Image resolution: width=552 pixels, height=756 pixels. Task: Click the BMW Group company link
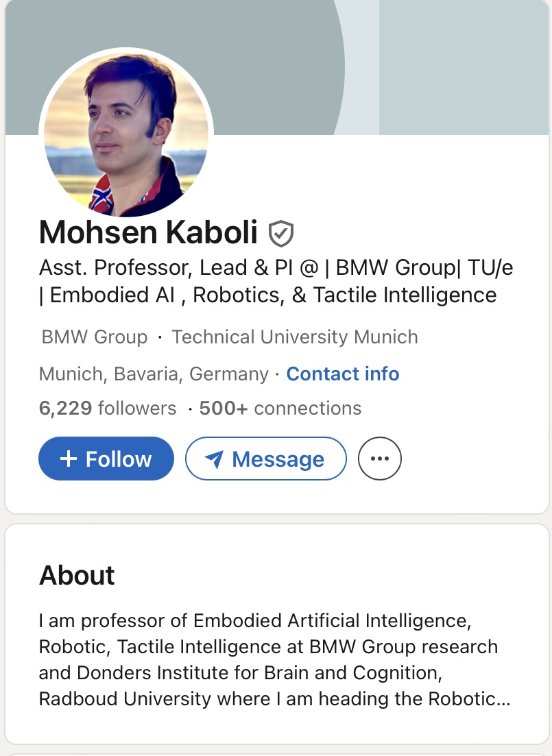coord(95,337)
